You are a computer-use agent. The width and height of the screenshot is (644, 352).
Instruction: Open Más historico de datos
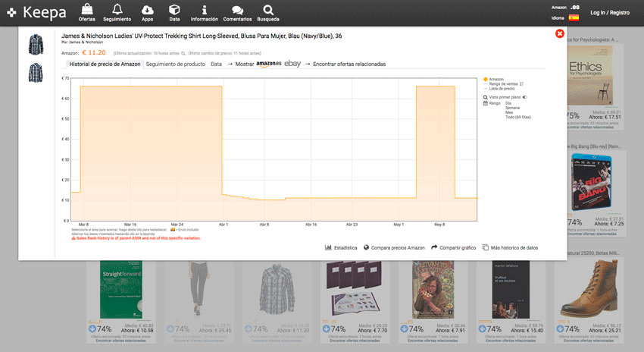[510, 247]
